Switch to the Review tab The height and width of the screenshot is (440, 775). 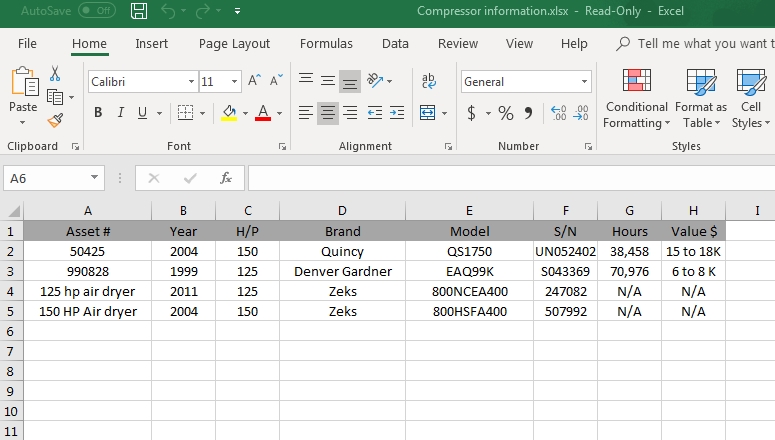[458, 44]
